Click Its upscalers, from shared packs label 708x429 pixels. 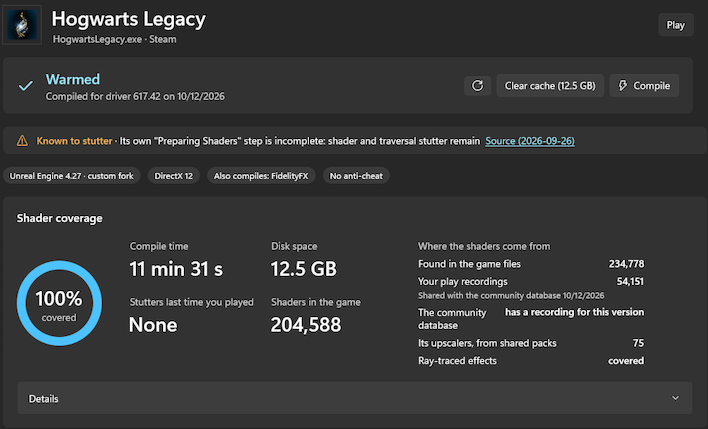coord(487,343)
